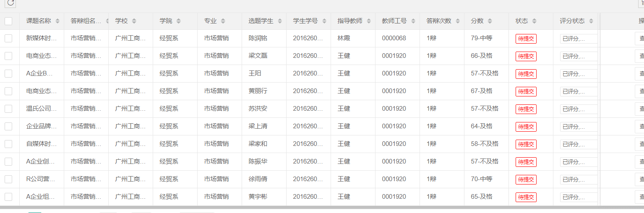Viewport: 644px width, 213px height.
Task: Click 待提交 status tag for 梁家和
Action: [526, 144]
